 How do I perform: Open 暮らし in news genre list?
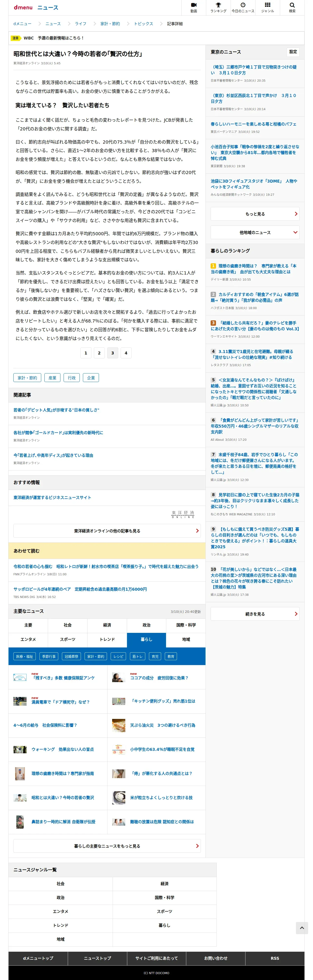[165, 925]
